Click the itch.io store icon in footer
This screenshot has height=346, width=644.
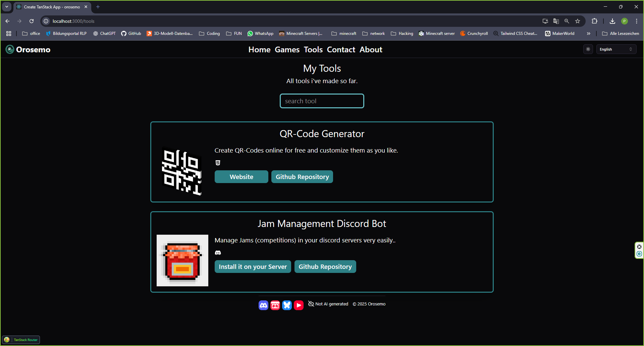coord(275,305)
